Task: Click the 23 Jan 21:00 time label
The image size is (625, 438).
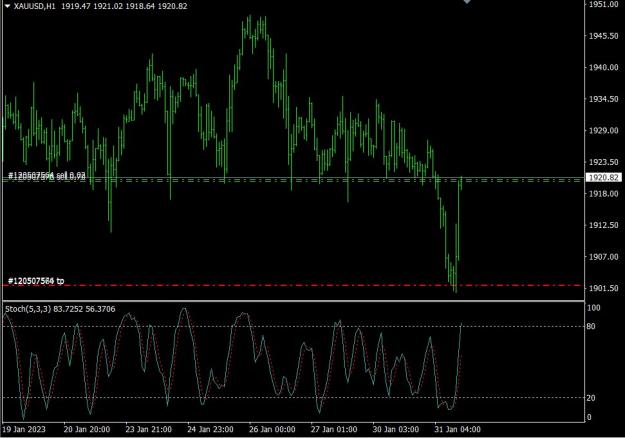Action: point(149,430)
